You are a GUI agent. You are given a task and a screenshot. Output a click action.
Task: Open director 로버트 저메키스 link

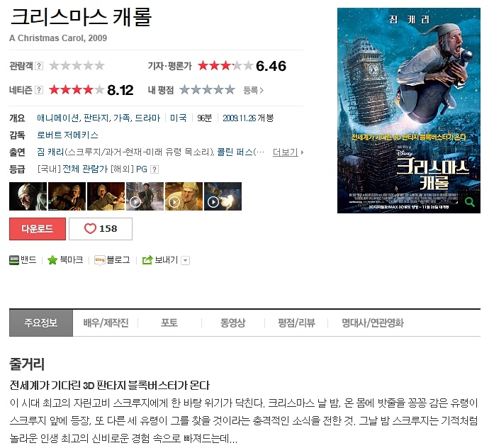67,135
